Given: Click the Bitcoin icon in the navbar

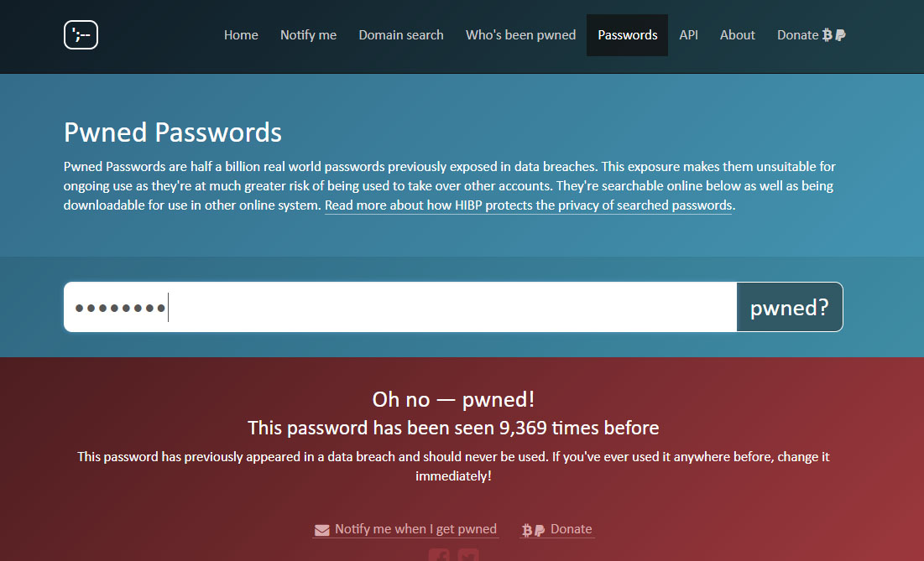Looking at the screenshot, I should coord(827,35).
